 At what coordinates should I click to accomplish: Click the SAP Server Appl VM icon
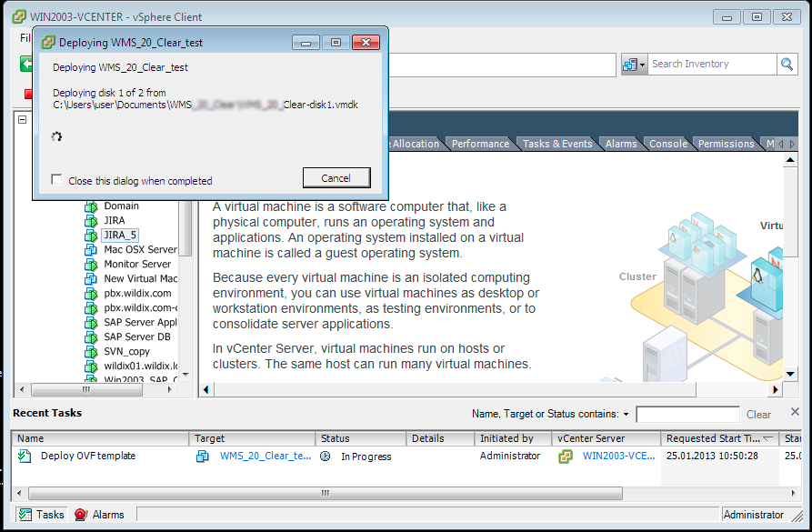pyautogui.click(x=91, y=322)
